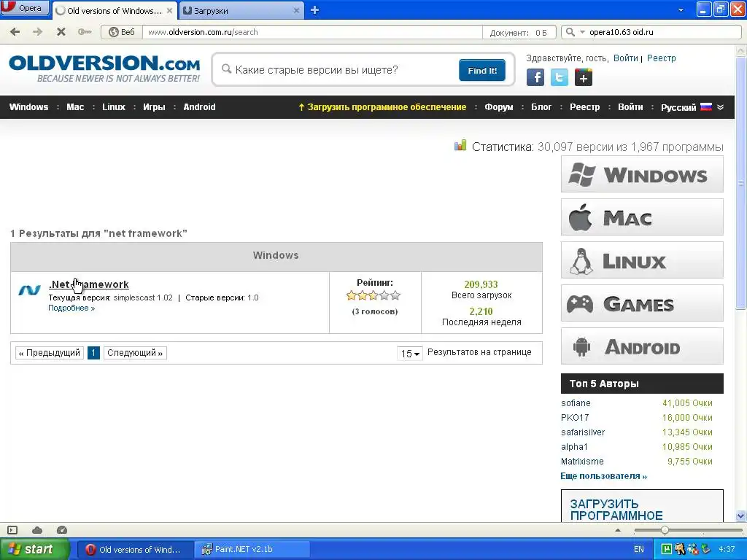Viewport: 747px width, 560px height.
Task: Click the Еще пользователя » link
Action: click(x=603, y=475)
